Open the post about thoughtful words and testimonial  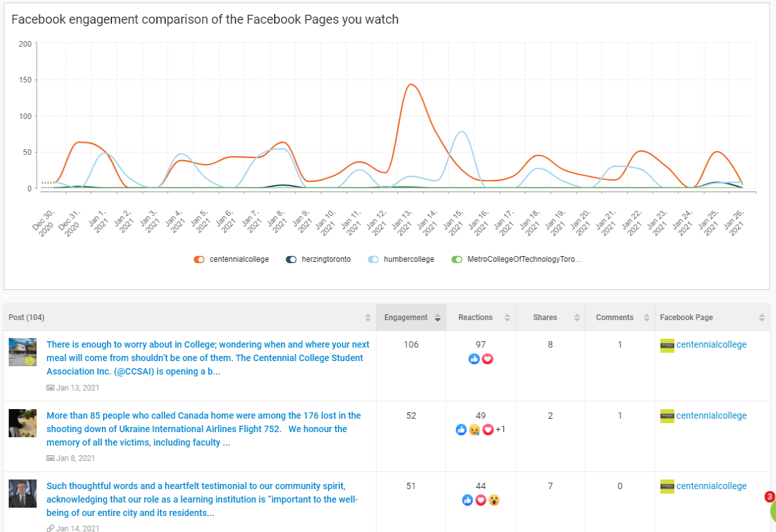[x=202, y=499]
